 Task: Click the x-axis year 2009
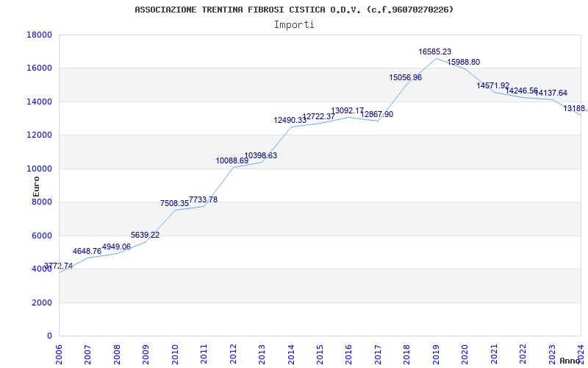click(146, 354)
